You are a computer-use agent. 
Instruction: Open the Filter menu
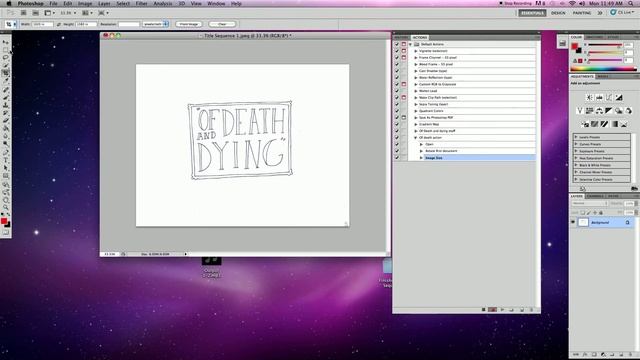pos(142,3)
